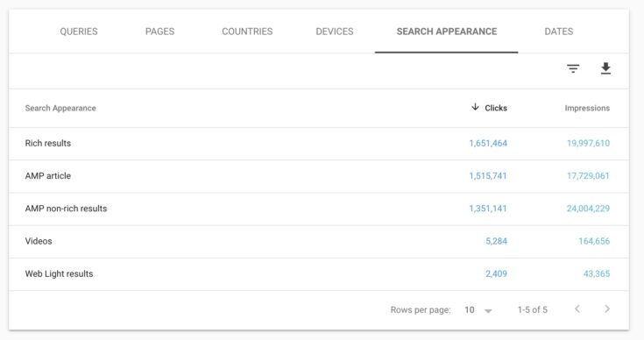The height and width of the screenshot is (340, 644).
Task: Switch to the Pages tab
Action: pos(159,32)
